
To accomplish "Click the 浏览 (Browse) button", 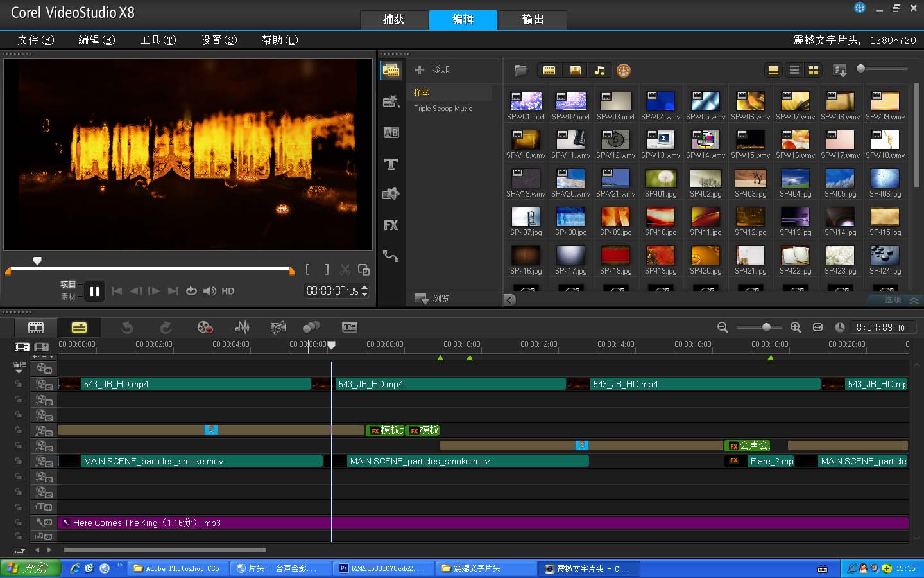I will (432, 299).
